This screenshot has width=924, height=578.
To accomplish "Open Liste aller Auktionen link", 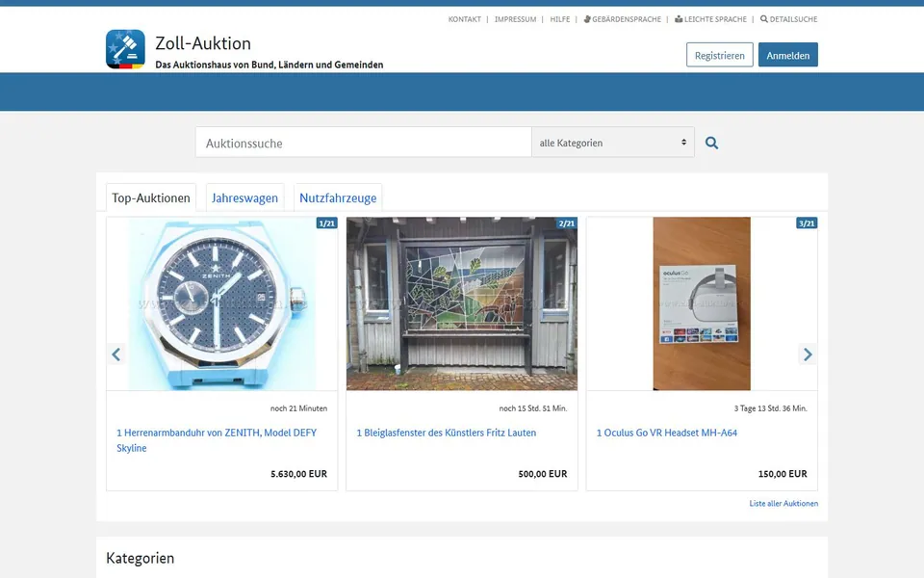I will pos(783,503).
